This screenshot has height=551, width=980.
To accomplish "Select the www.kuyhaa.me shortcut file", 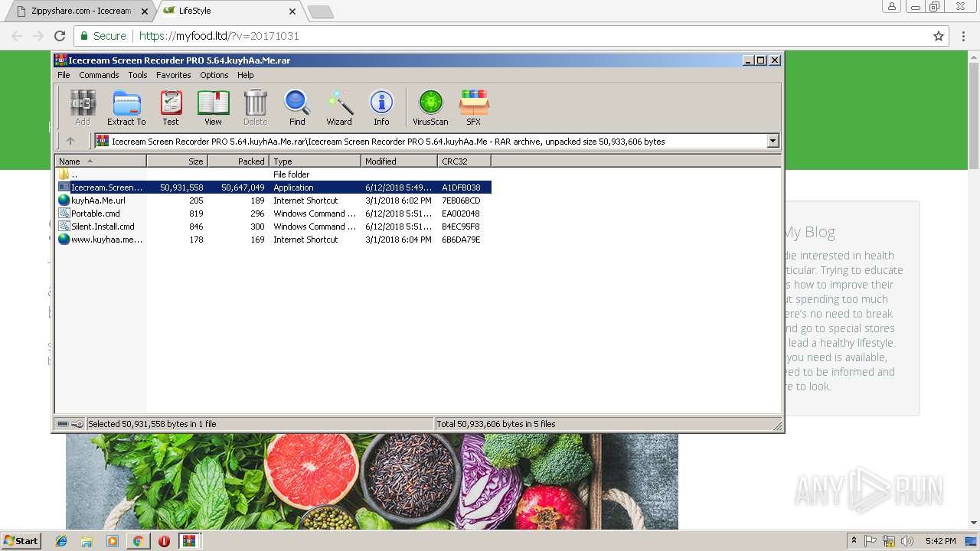I will [273, 240].
